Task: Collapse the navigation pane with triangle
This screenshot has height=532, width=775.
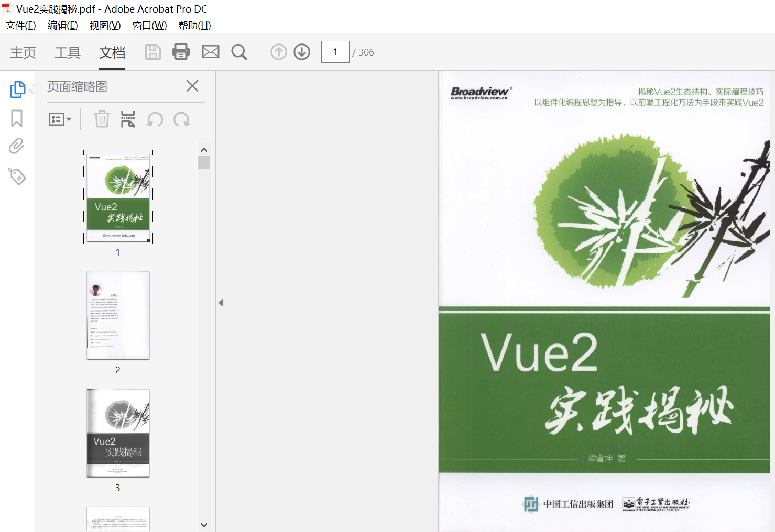Action: 221,303
